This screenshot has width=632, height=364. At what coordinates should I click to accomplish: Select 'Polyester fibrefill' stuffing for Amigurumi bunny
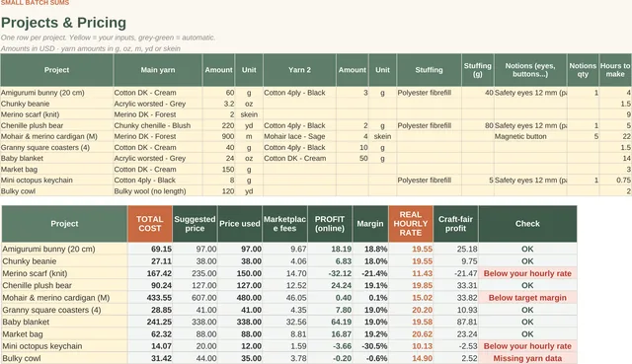tap(429, 93)
